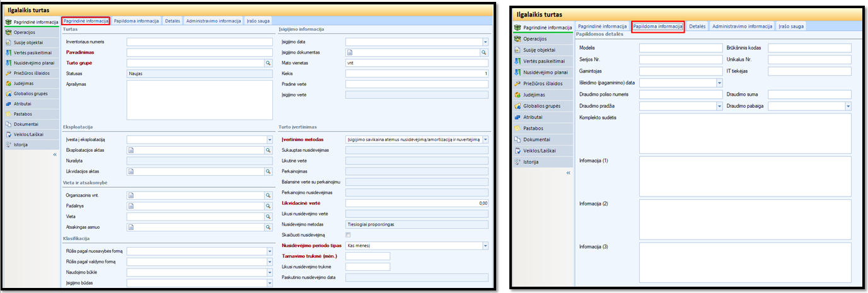
Task: Collapse right window sidebar with double chevron
Action: [x=568, y=172]
